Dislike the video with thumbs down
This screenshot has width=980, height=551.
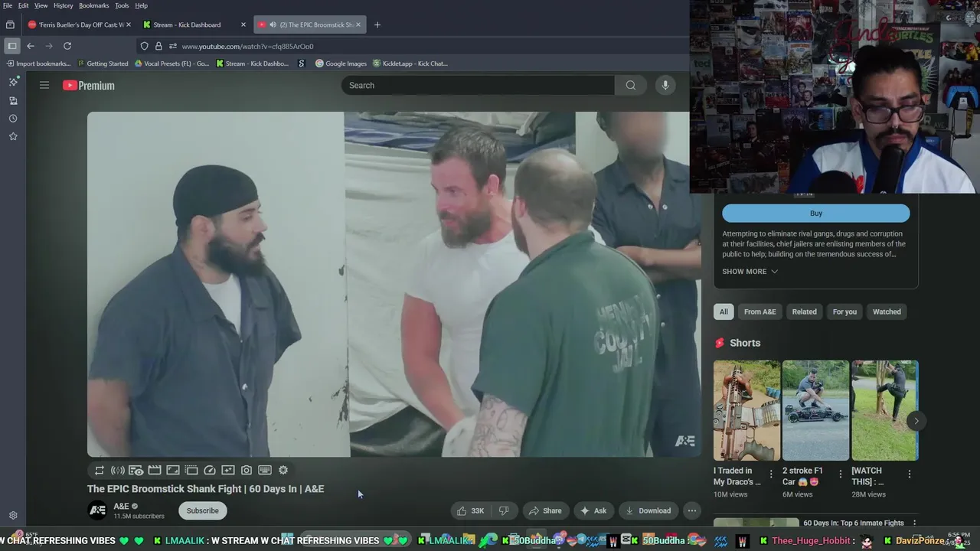pyautogui.click(x=504, y=510)
